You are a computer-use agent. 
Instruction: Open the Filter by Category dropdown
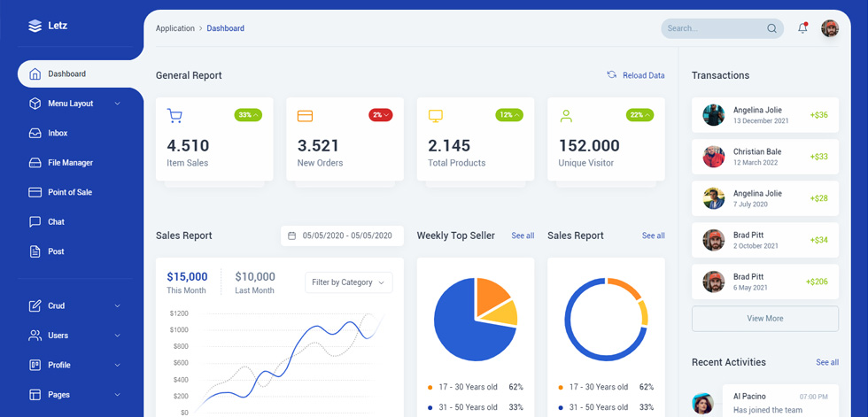(x=349, y=282)
